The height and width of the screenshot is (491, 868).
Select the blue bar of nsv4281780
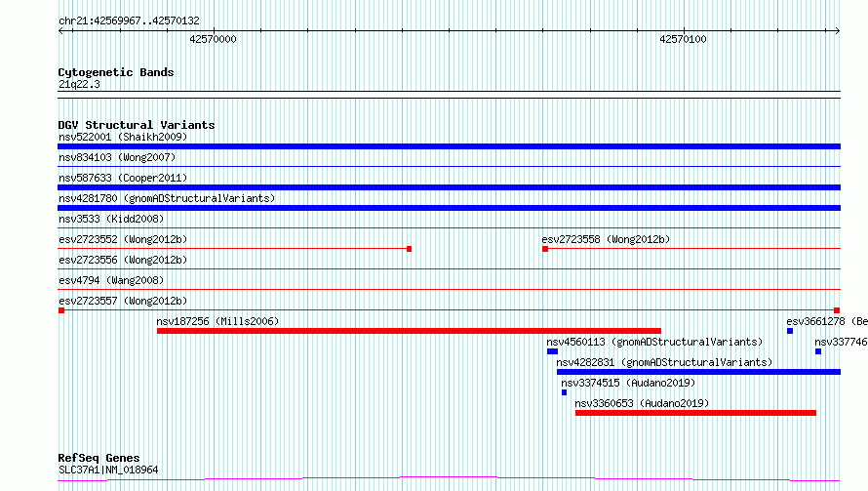[449, 208]
